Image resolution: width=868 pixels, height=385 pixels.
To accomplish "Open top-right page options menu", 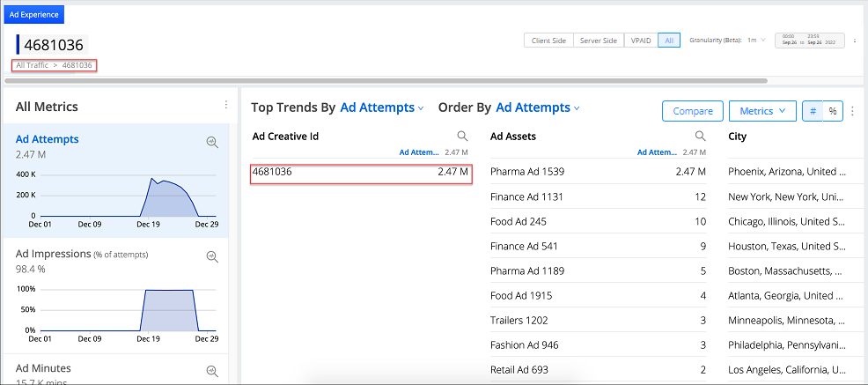I will coord(855,41).
